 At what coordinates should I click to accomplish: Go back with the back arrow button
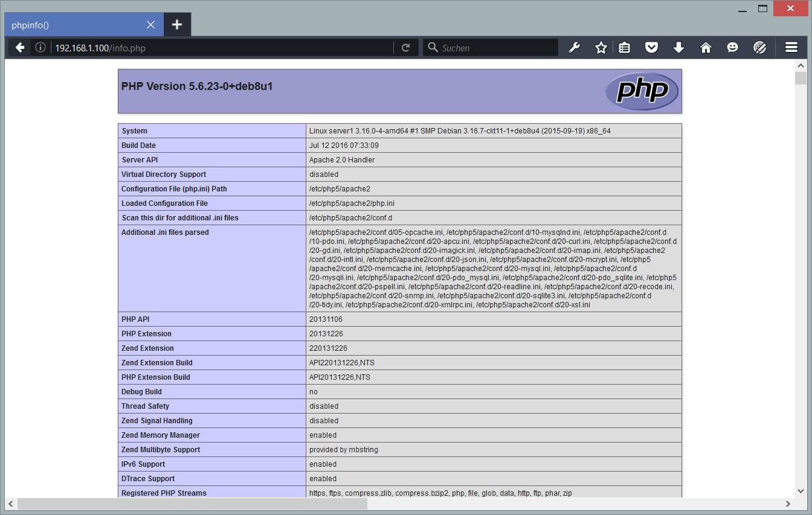tap(20, 48)
